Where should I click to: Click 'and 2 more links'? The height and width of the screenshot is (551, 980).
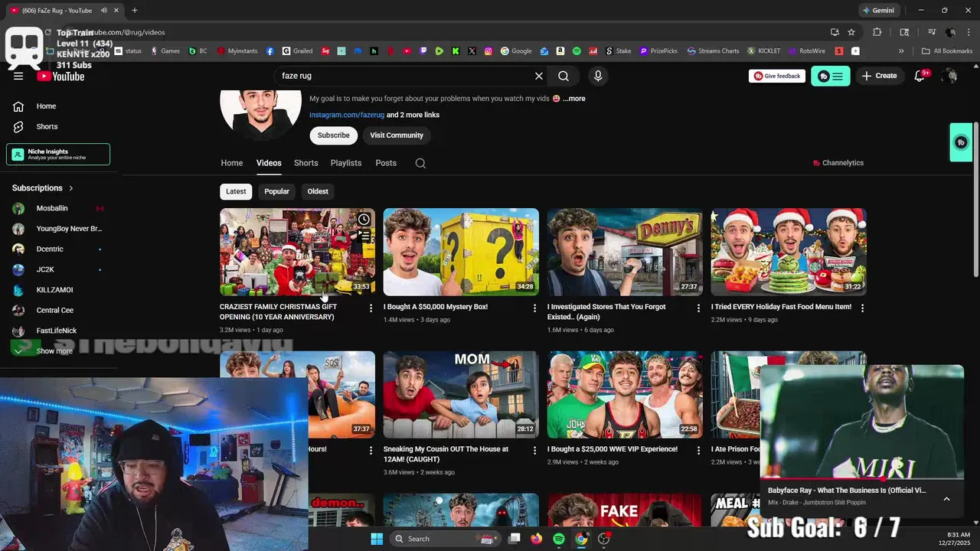413,115
